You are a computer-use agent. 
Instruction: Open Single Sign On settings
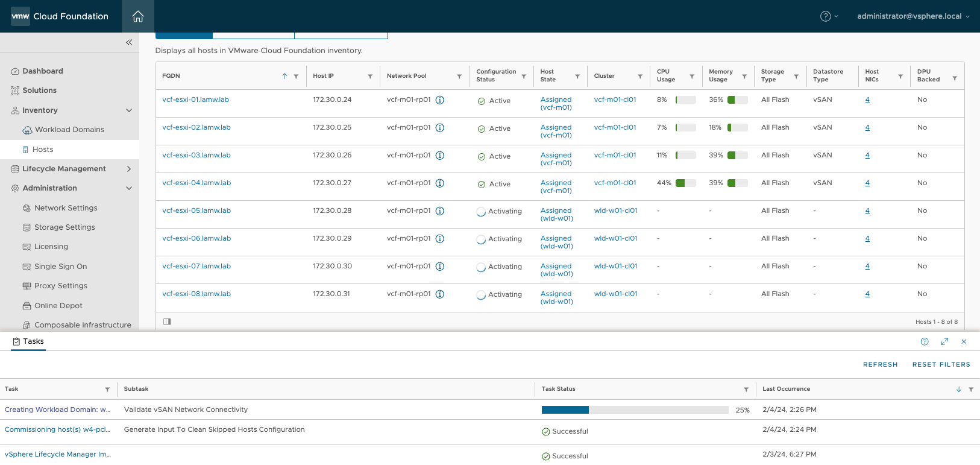[61, 267]
